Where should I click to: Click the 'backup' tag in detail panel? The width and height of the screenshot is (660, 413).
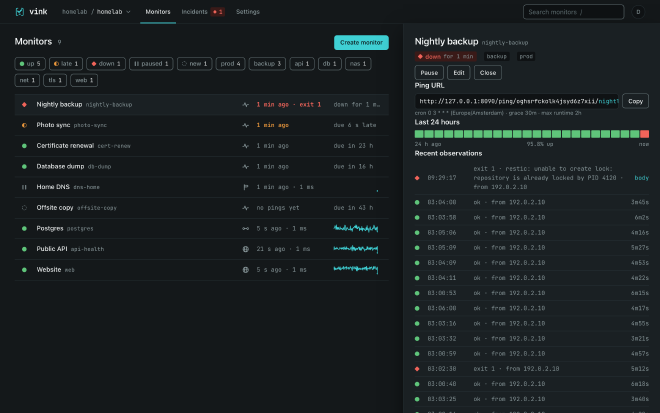(x=496, y=56)
